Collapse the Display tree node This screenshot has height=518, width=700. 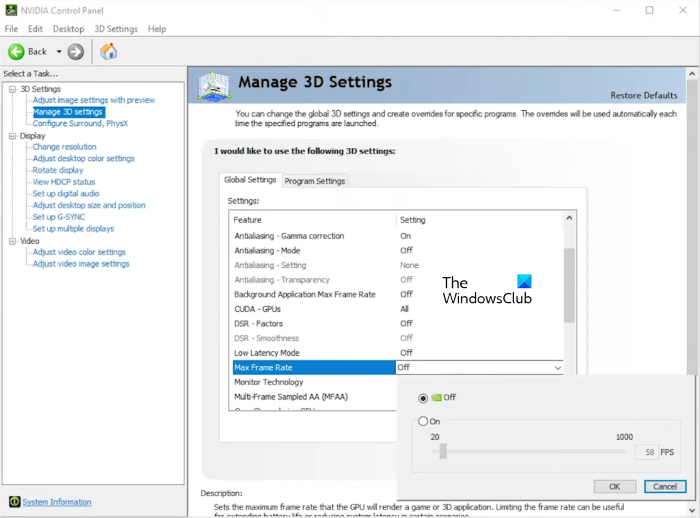[13, 136]
